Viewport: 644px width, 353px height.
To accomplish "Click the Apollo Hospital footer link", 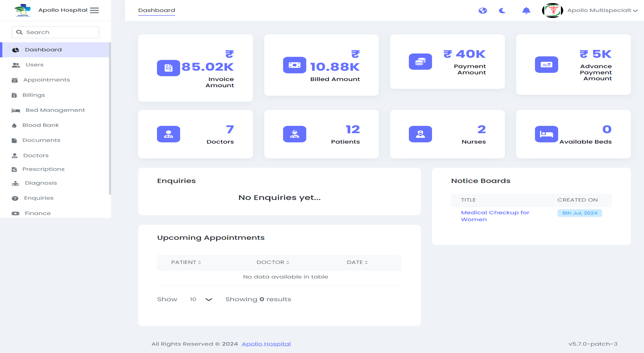I will [x=266, y=344].
